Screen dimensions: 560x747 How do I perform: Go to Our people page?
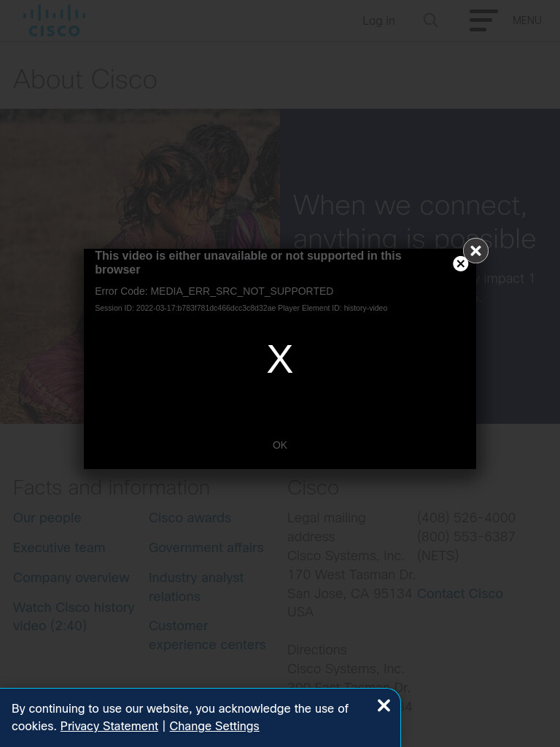point(47,518)
